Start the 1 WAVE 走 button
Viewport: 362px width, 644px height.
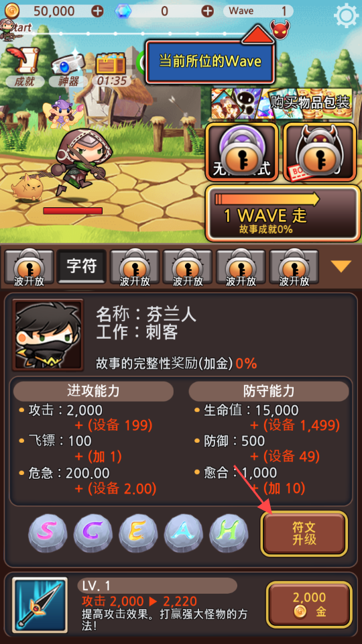pos(283,213)
